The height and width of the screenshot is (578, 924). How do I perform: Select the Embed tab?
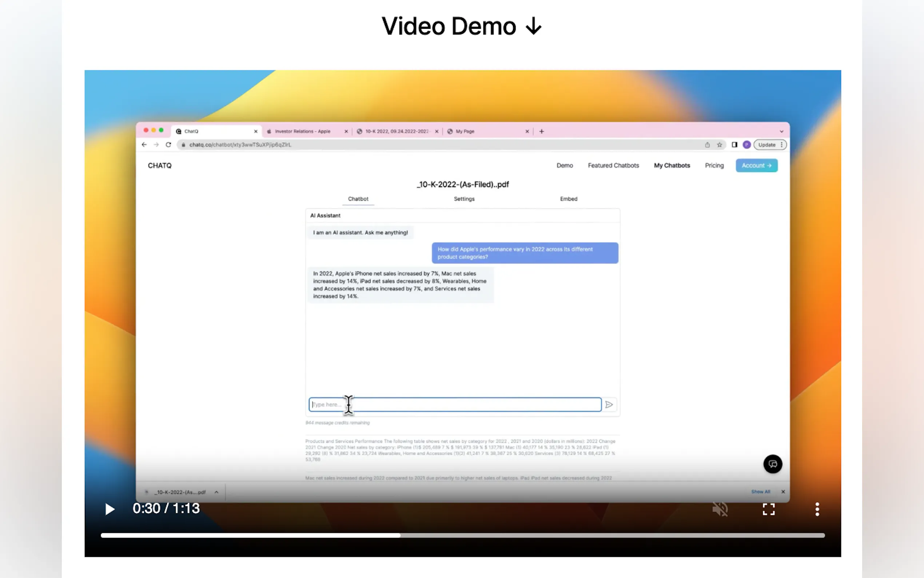(569, 199)
